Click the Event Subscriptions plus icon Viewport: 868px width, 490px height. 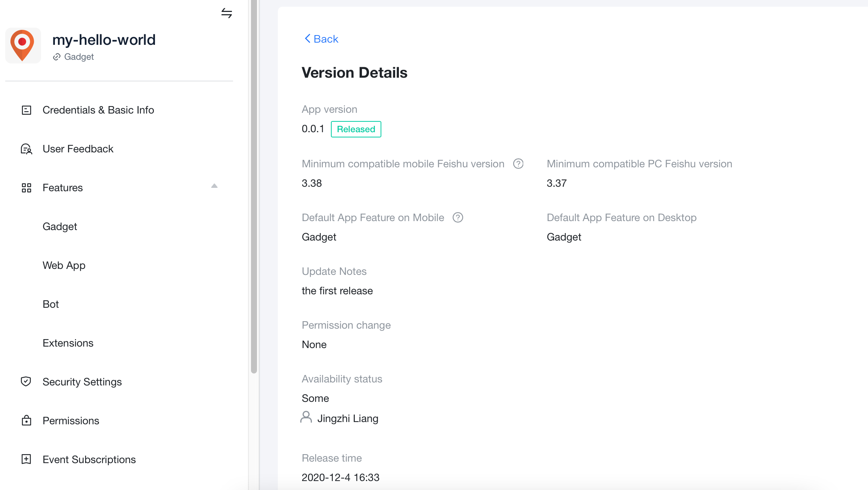26,459
